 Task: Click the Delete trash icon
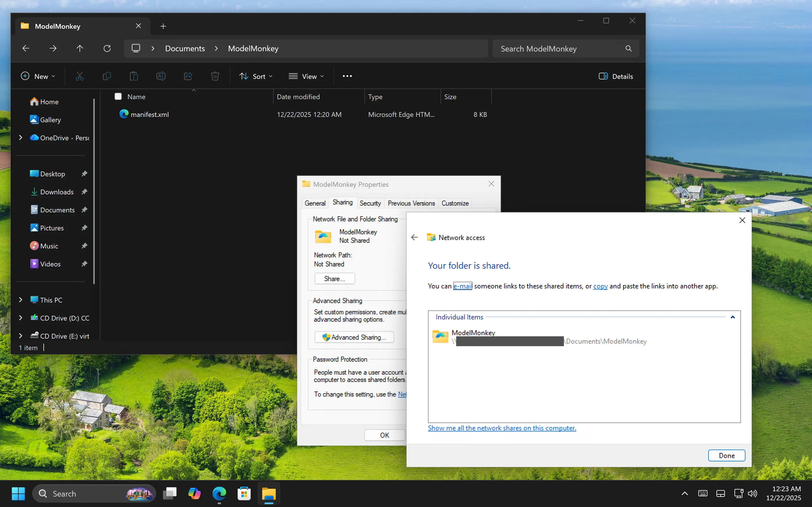click(215, 76)
